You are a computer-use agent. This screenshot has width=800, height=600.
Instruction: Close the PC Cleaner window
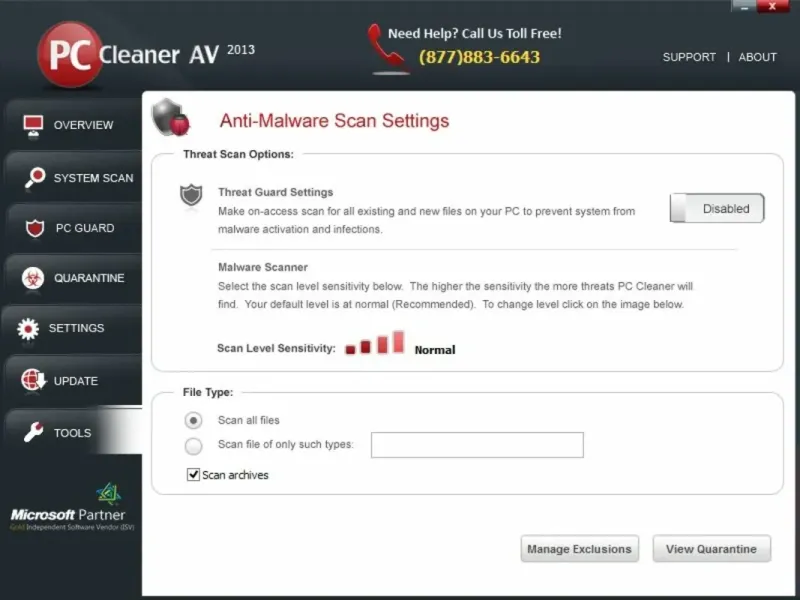point(772,7)
